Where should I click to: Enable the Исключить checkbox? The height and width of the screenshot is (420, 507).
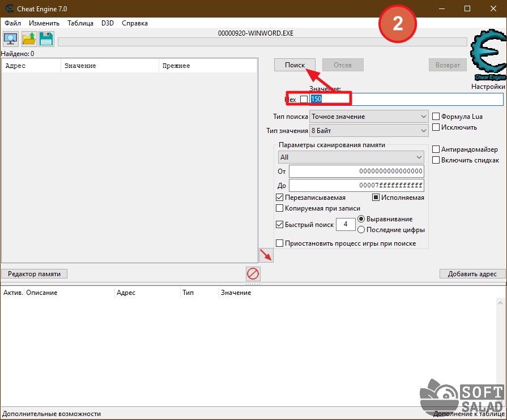pyautogui.click(x=436, y=127)
